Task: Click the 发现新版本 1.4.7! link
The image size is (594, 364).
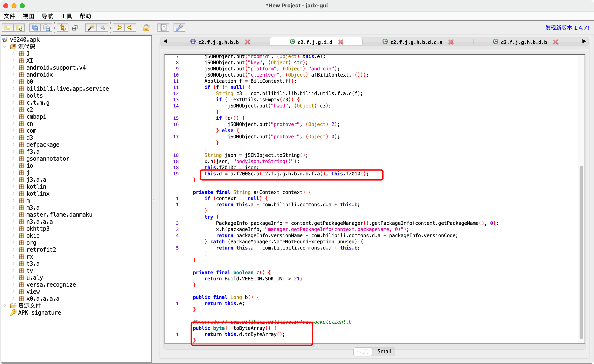Action: tap(567, 28)
